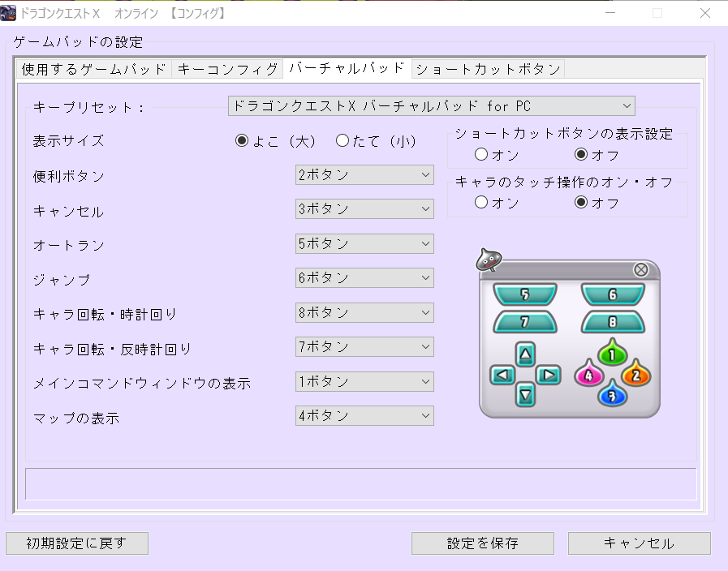
Task: Click button 6 on the virtual pad preview
Action: (x=614, y=295)
